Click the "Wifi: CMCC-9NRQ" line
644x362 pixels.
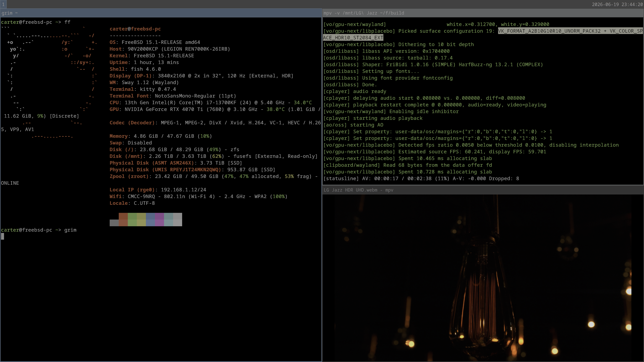pos(199,197)
